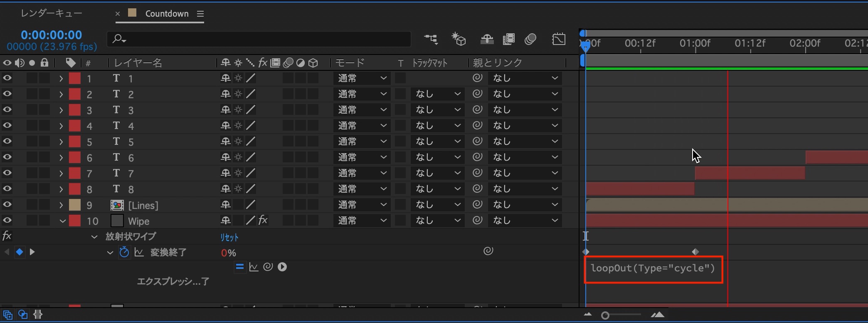
Task: Go to previous keyframe of 変換終了
Action: tap(7, 252)
